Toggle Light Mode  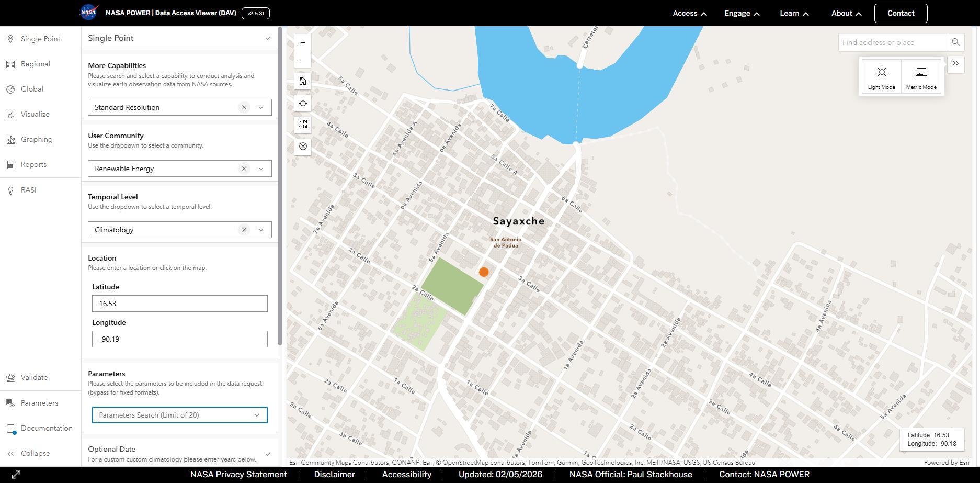click(882, 76)
